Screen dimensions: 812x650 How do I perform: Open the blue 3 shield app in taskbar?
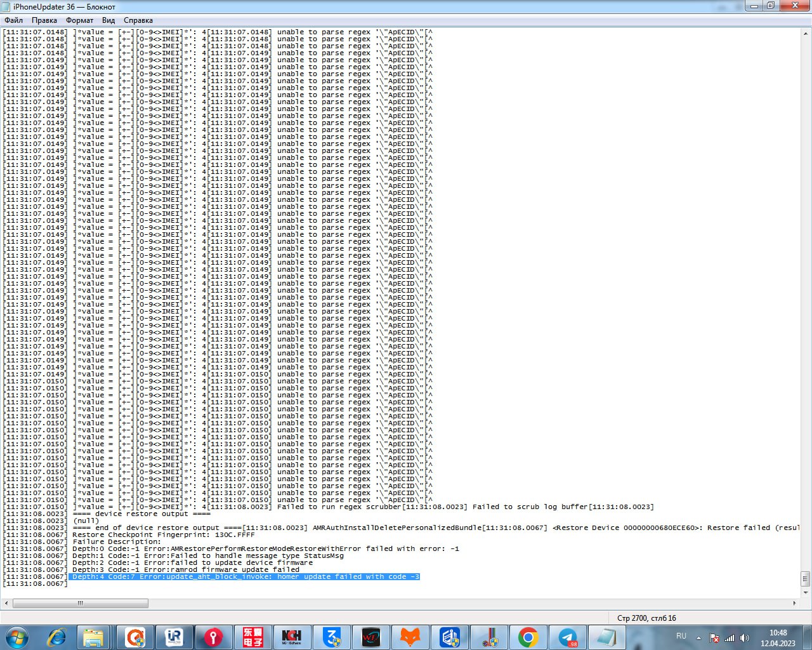tap(331, 637)
